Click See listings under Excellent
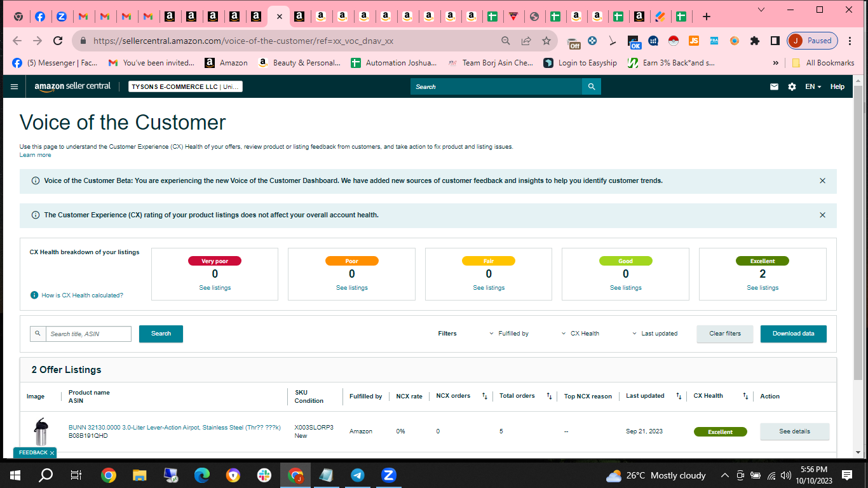868x488 pixels. coord(763,288)
